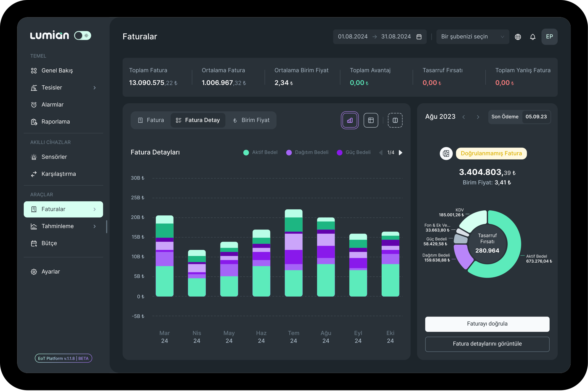This screenshot has height=391, width=588.
Task: Go to previous month from Ağu 2023
Action: (464, 117)
